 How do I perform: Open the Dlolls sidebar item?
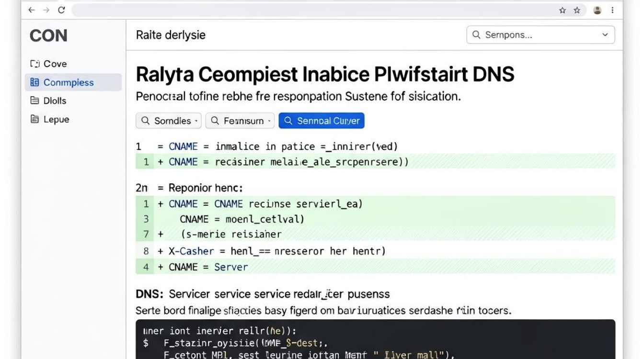tap(73, 101)
